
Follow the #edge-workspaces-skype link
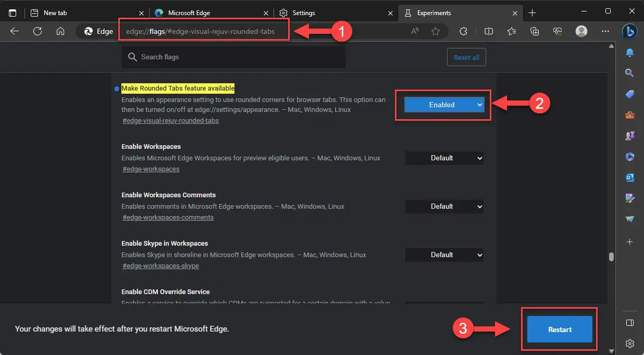click(x=160, y=265)
